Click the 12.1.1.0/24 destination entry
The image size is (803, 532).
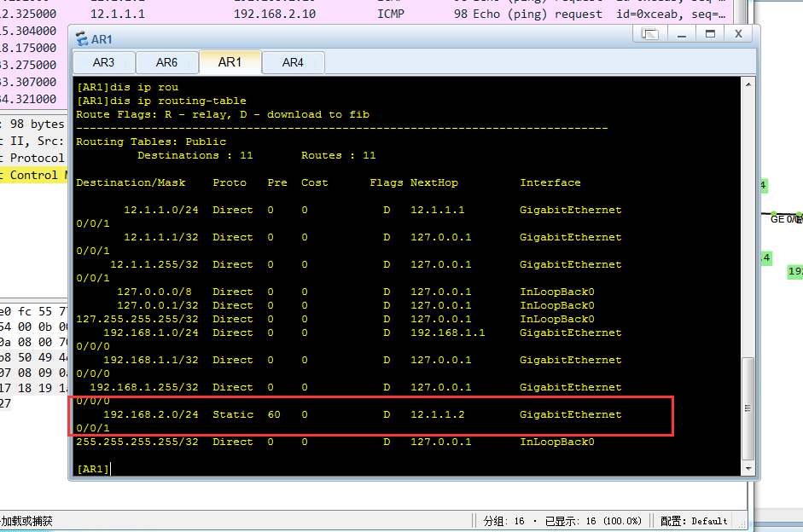tap(160, 210)
